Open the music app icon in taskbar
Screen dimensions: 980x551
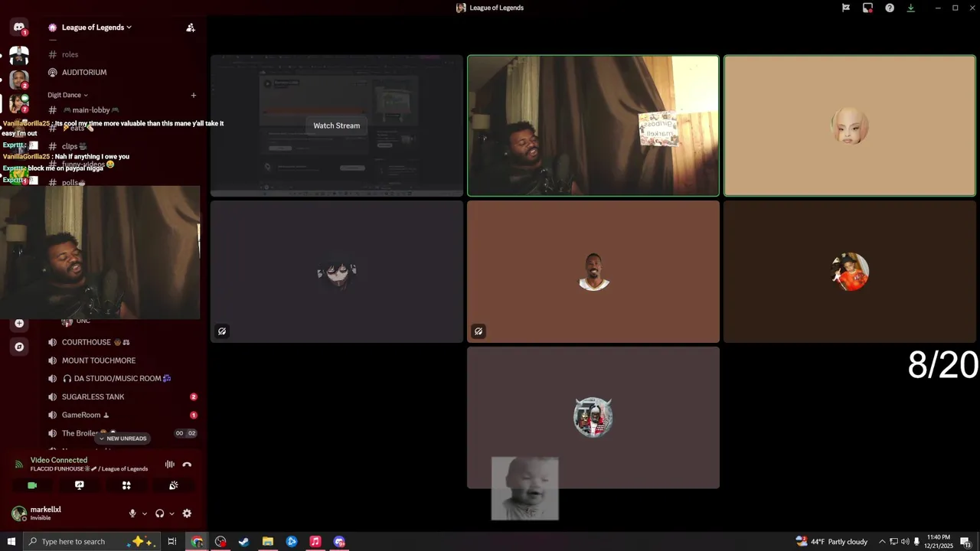(x=315, y=542)
